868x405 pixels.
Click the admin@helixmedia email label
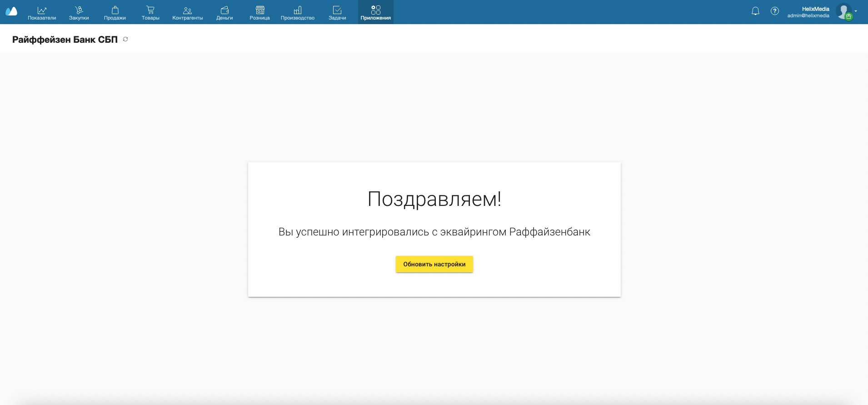point(808,15)
